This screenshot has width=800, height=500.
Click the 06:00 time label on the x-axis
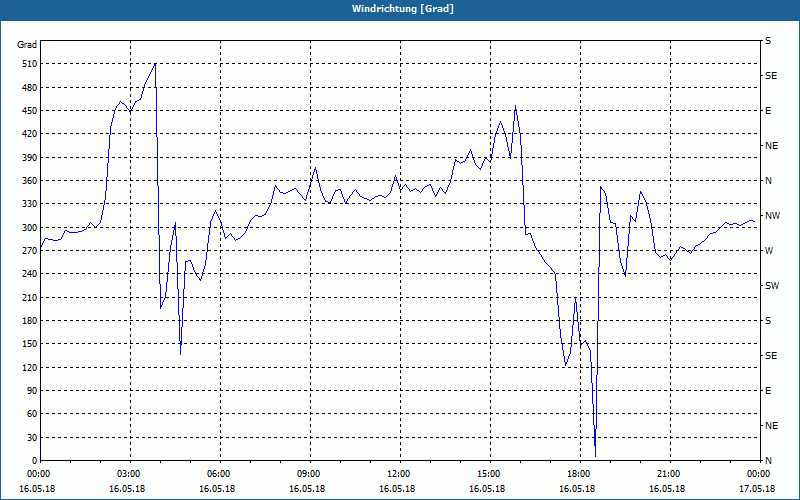click(220, 474)
